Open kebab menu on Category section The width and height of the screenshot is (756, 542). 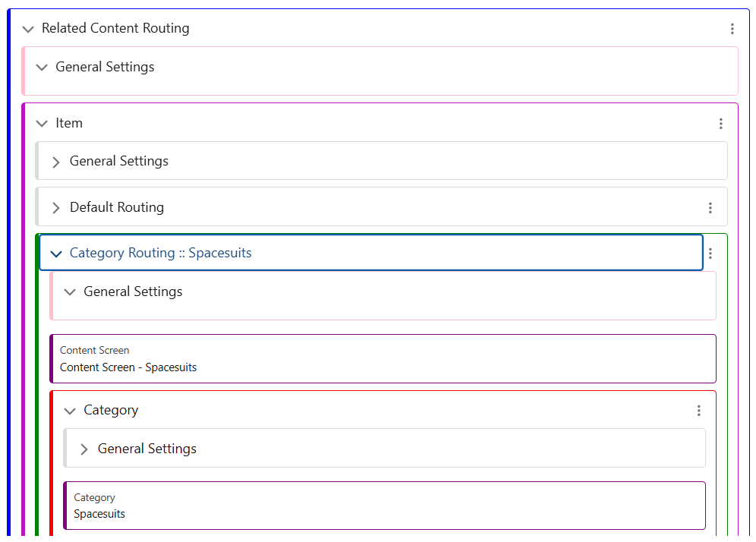click(698, 411)
